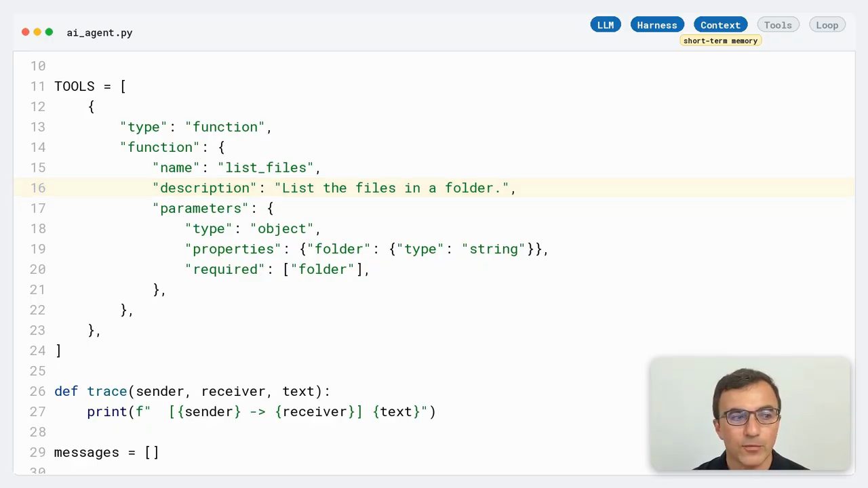Click the yellow minimize window dot
Screen dimensions: 868x488
[37, 32]
